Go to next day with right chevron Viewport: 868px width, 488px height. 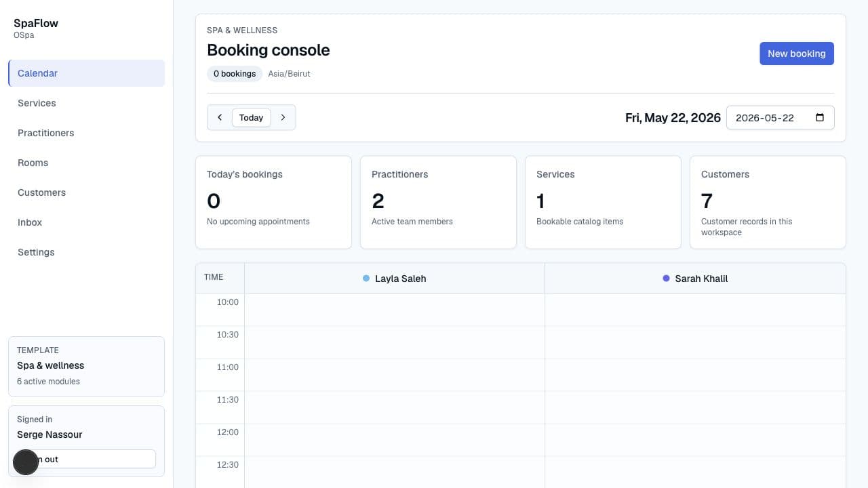(283, 117)
